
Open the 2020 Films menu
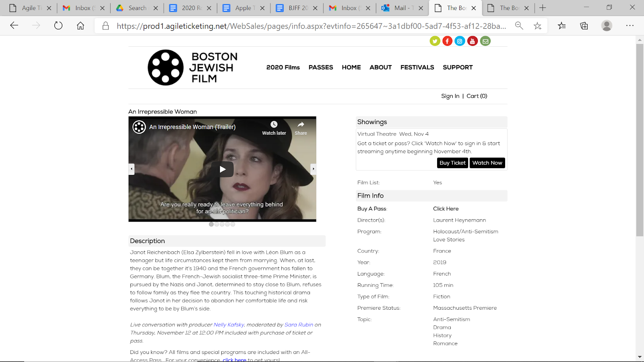pos(283,67)
